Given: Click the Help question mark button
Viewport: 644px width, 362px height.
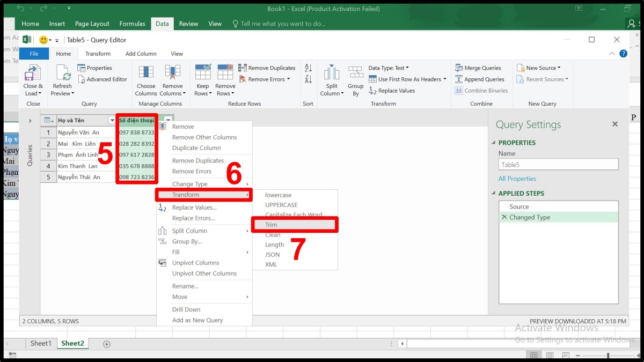Looking at the screenshot, I should [623, 53].
